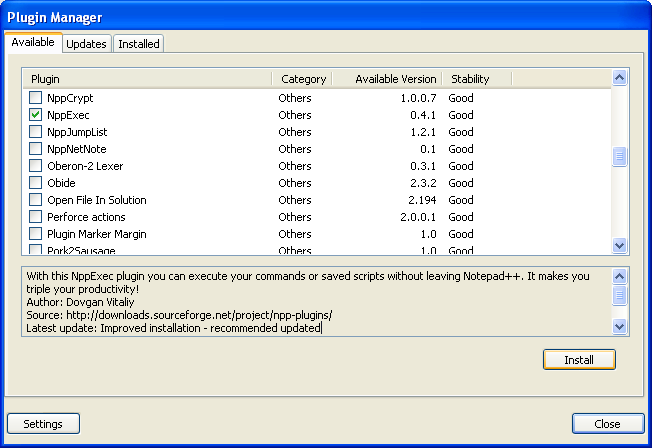Click description box scroll up arrow
Viewport: 652px width, 448px height.
pyautogui.click(x=620, y=277)
